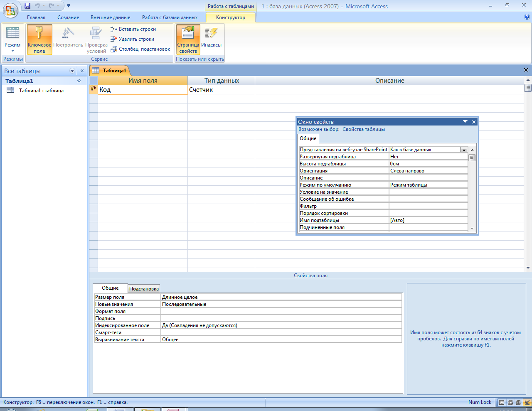Redo the last undone action
Viewport: 532px width, 411px height.
click(x=51, y=6)
